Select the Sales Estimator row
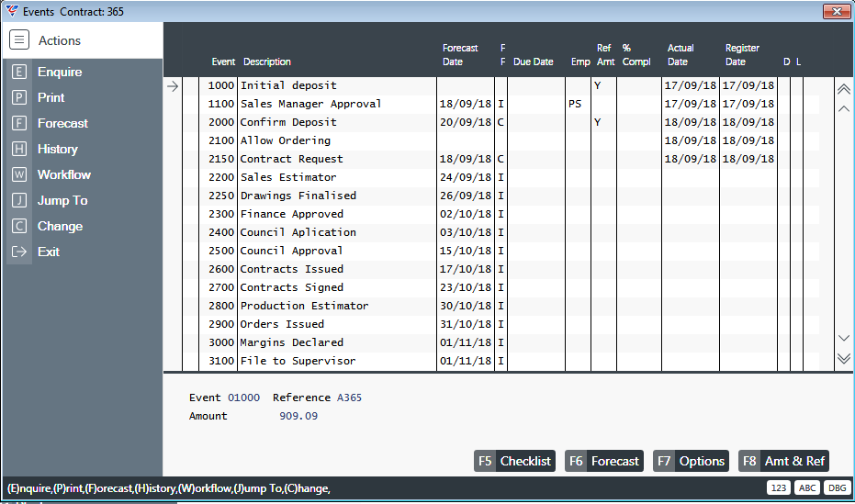This screenshot has height=504, width=855. point(500,177)
